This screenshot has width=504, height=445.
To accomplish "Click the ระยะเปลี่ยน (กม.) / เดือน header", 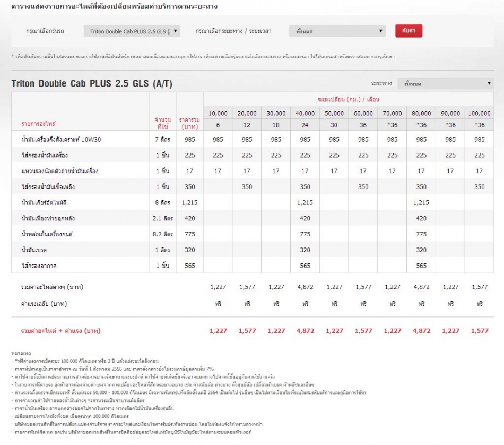I will tap(349, 99).
